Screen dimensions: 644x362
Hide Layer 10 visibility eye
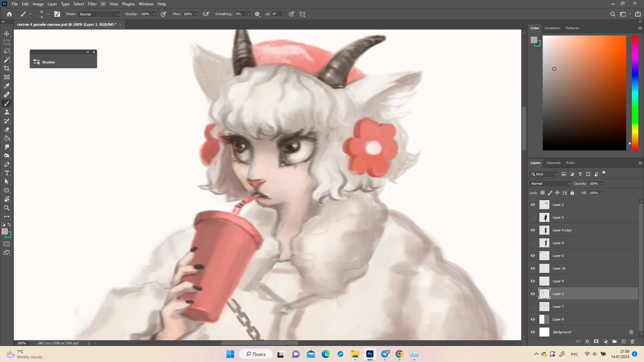tap(533, 268)
